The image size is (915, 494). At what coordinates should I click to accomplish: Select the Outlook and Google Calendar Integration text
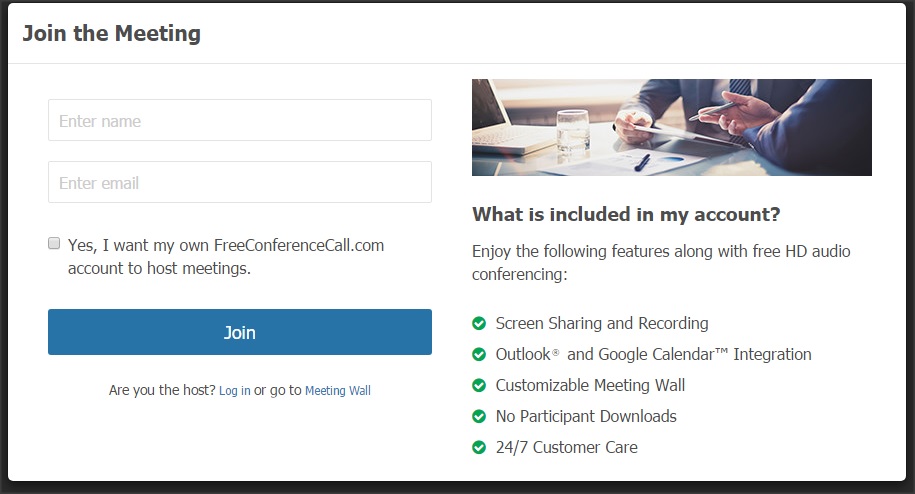tap(654, 354)
